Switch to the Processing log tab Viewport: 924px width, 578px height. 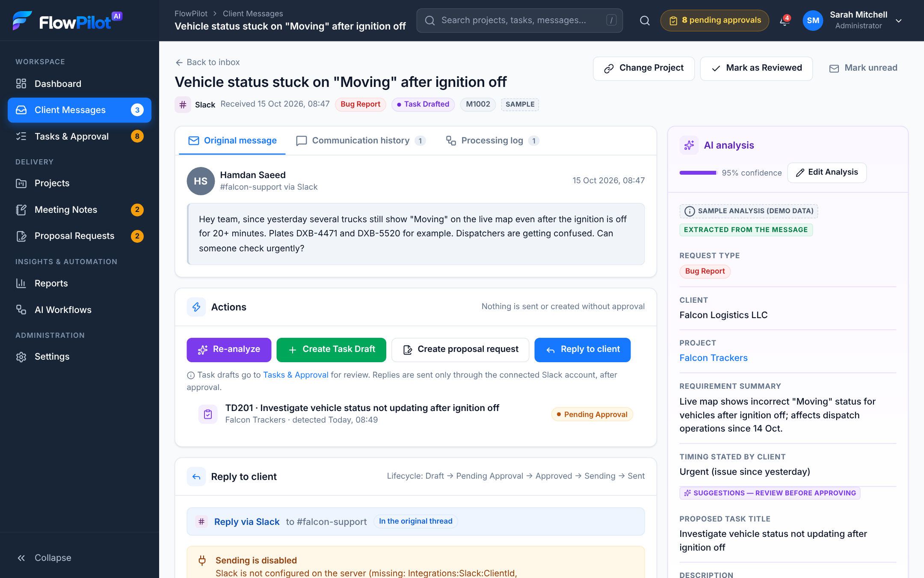pyautogui.click(x=492, y=140)
